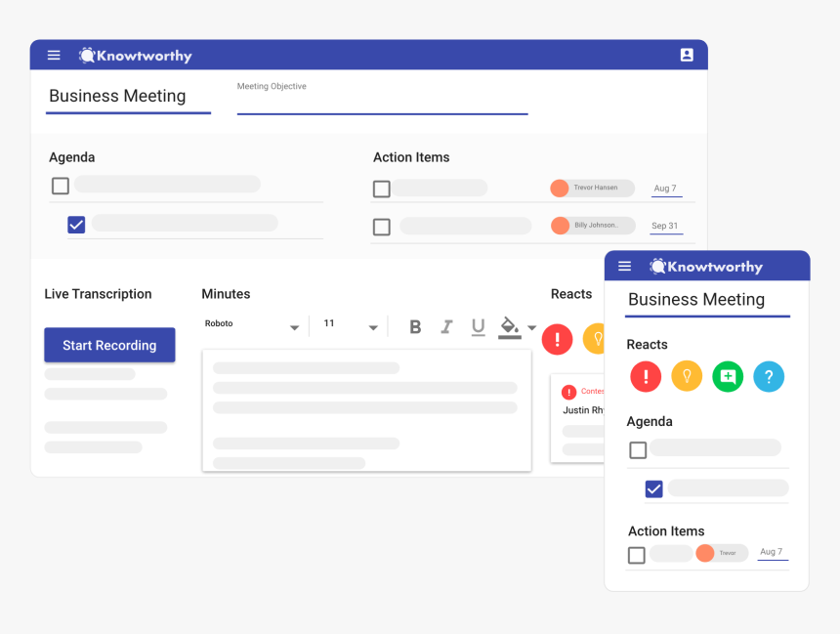
Task: Click the red exclamation react in mobile panel
Action: 646,376
